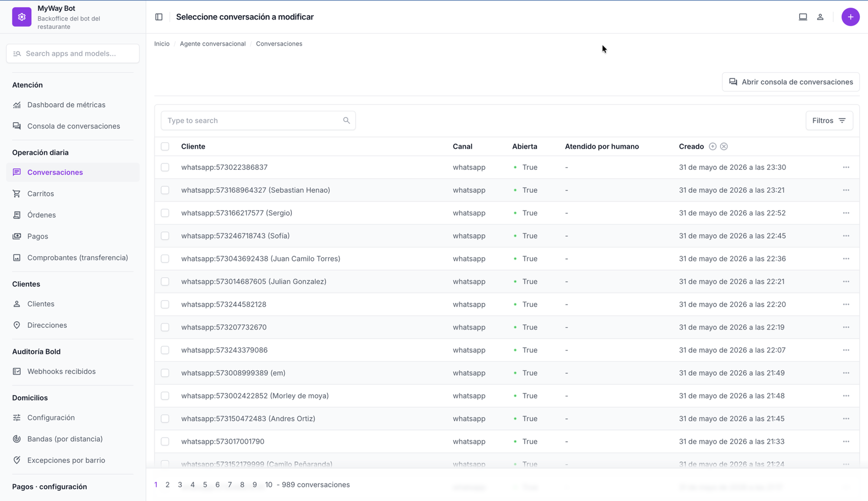
Task: Click the Inicio breadcrumb link
Action: [x=162, y=44]
